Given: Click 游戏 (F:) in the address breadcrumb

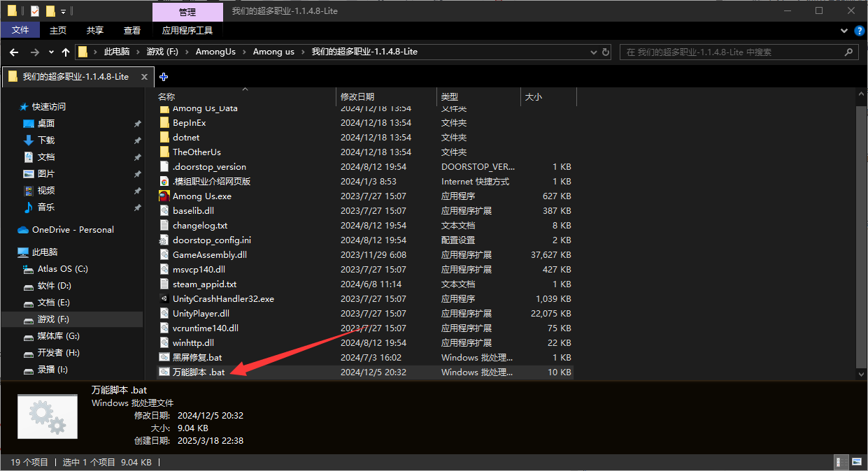Looking at the screenshot, I should pos(162,52).
